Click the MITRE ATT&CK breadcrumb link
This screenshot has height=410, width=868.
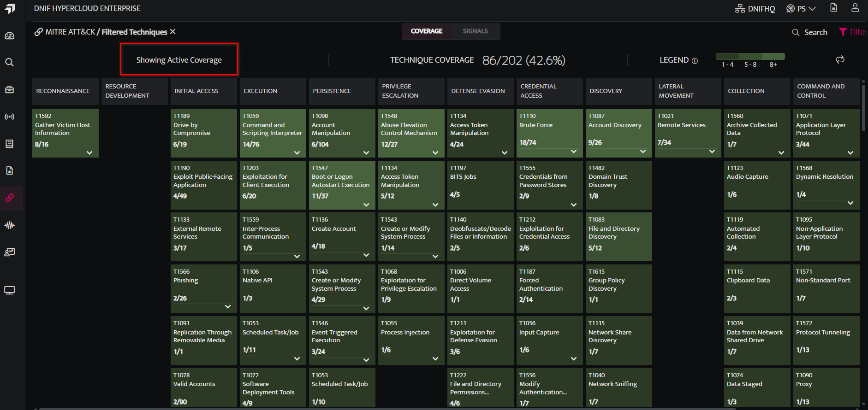pyautogui.click(x=71, y=32)
